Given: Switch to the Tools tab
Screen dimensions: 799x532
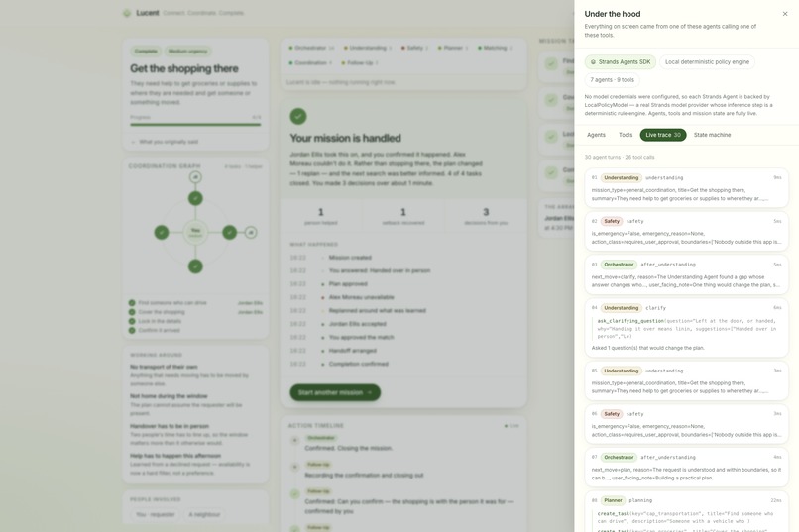Looking at the screenshot, I should tap(626, 135).
